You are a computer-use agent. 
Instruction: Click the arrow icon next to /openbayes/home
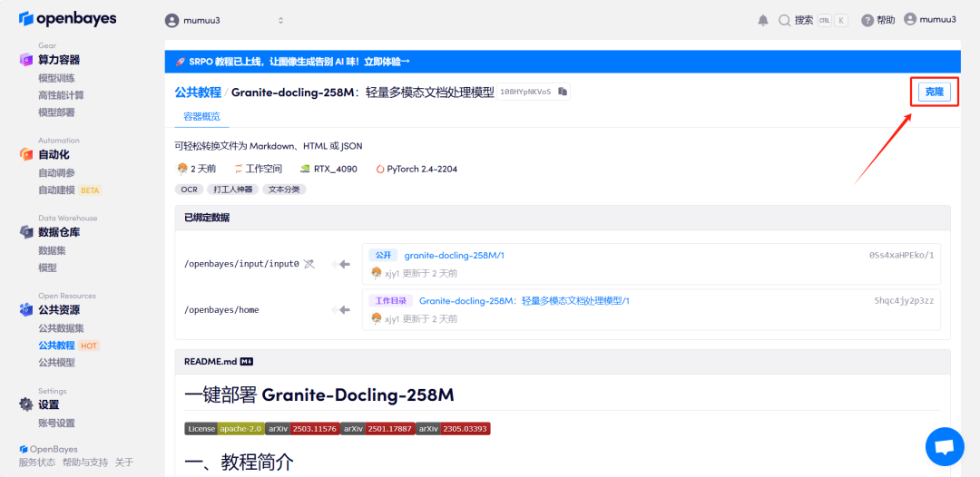[340, 309]
